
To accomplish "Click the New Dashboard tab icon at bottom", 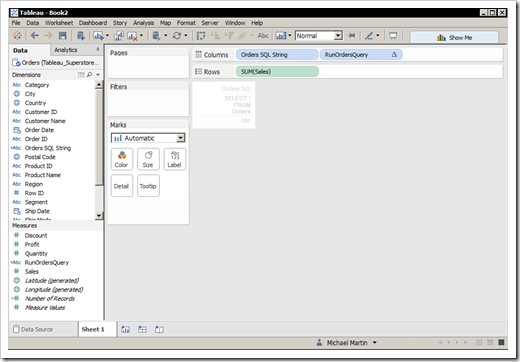I will (x=142, y=329).
